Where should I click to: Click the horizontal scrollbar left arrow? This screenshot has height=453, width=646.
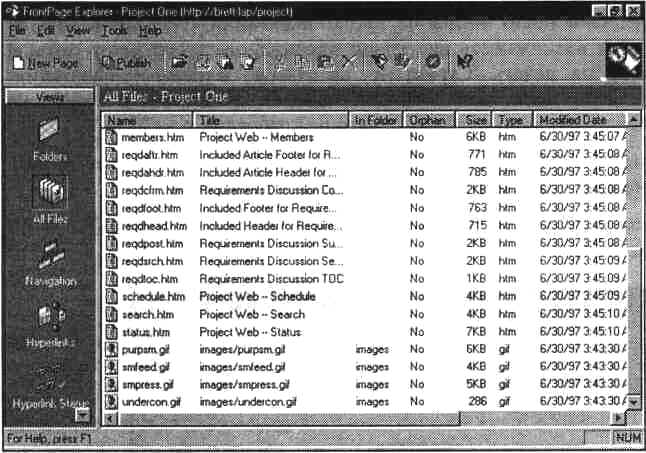point(110,419)
